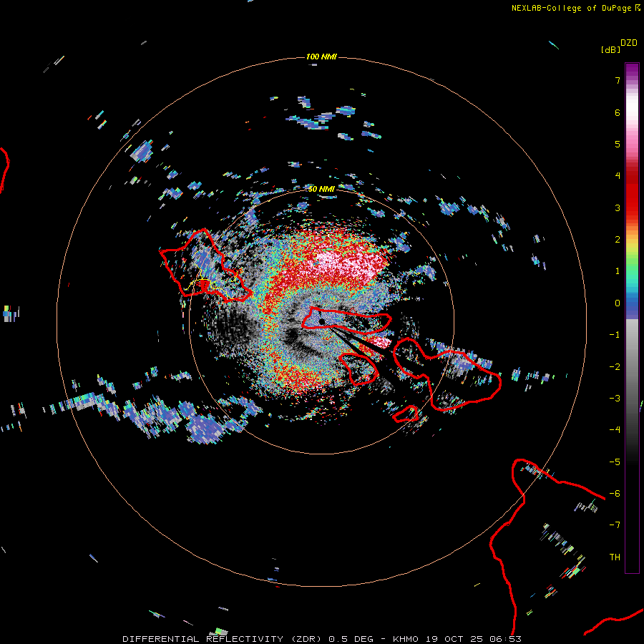The image size is (644, 644).
Task: Click the blue band near 0 dB
Action: click(x=632, y=306)
